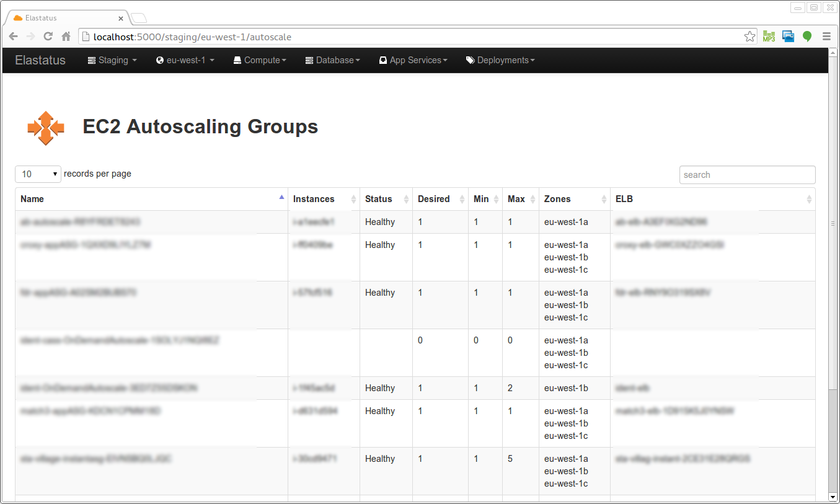Open a new browser tab
The height and width of the screenshot is (504, 840).
139,18
